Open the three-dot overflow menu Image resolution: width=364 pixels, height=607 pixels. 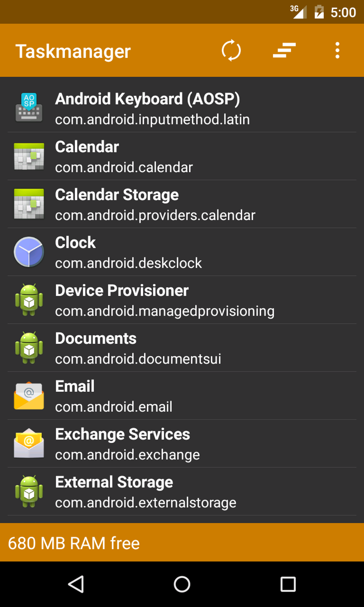pyautogui.click(x=337, y=50)
